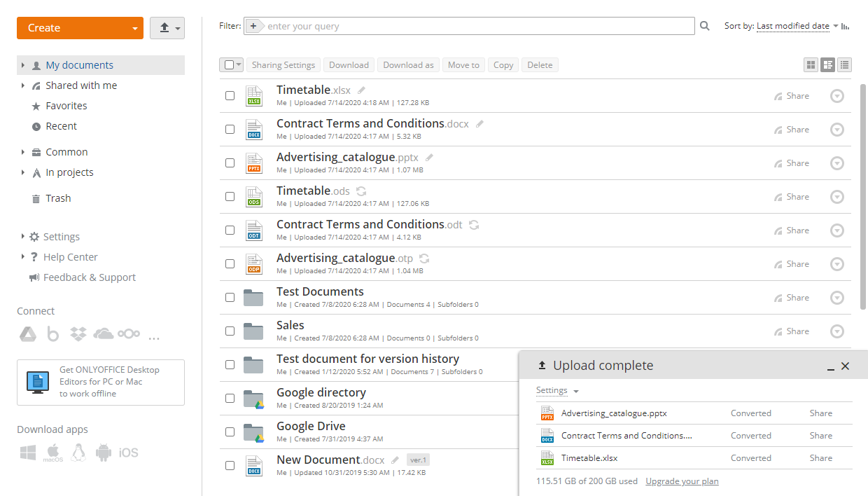
Task: Upload files using the upload arrow icon
Action: 162,27
